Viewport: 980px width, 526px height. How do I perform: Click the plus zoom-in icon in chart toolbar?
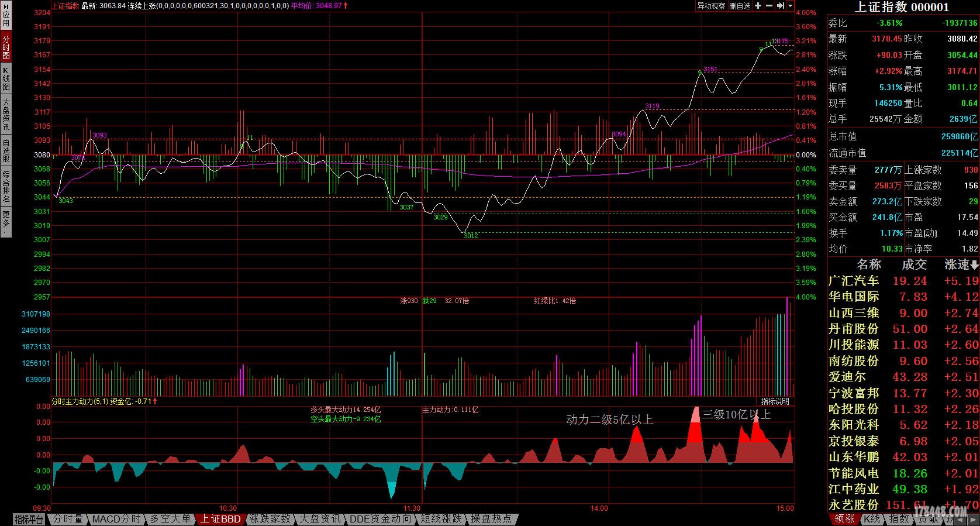(x=758, y=6)
